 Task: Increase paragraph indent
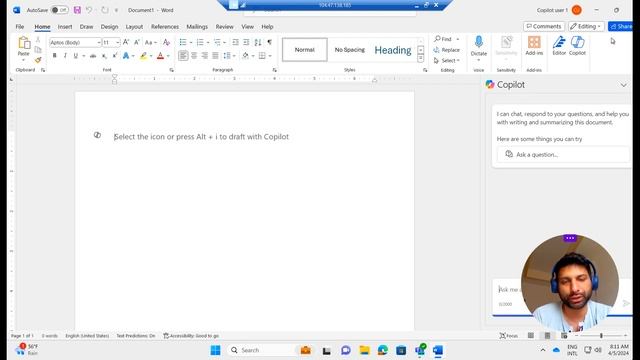pyautogui.click(x=246, y=42)
